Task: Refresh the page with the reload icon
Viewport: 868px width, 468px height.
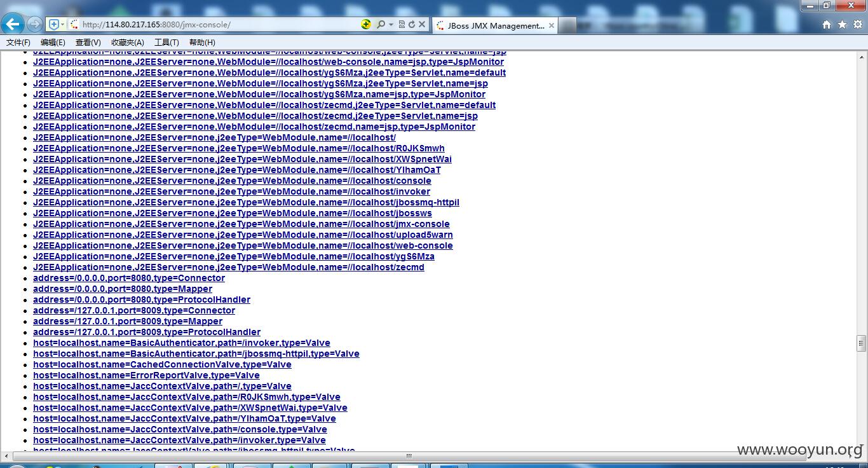Action: click(412, 24)
